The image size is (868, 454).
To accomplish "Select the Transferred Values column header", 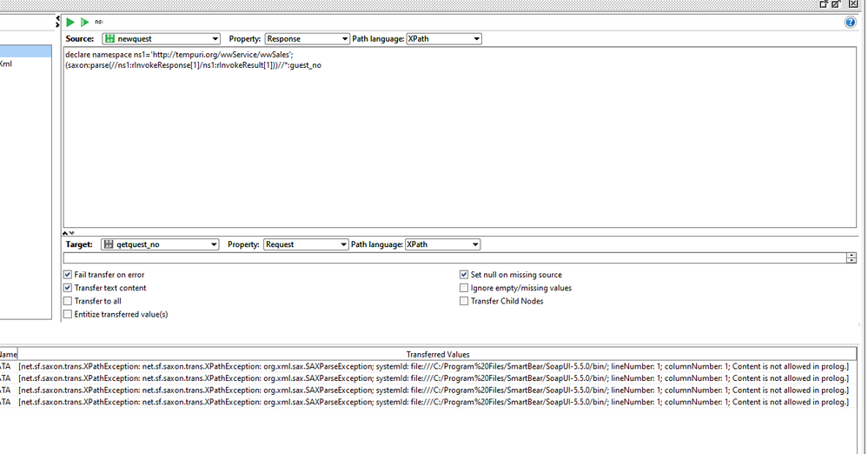I will point(437,354).
